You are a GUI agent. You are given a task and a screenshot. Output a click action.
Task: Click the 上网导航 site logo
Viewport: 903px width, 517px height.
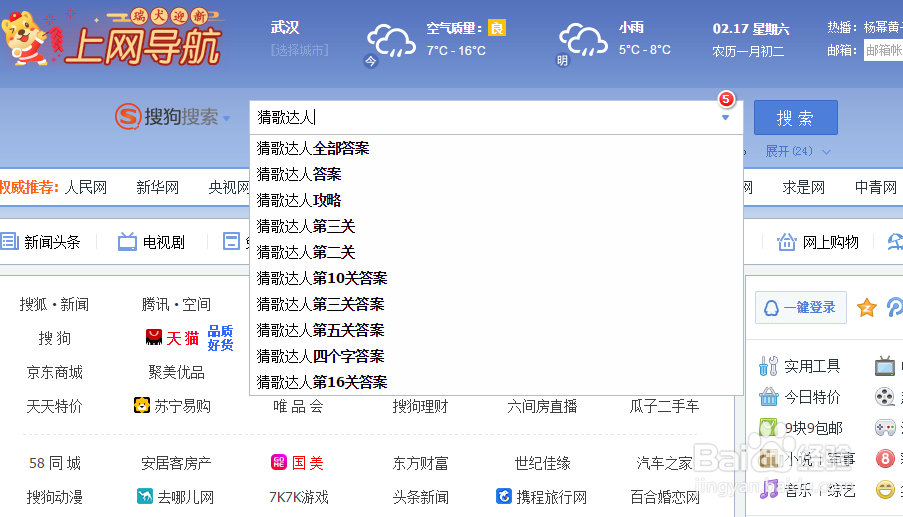point(112,37)
